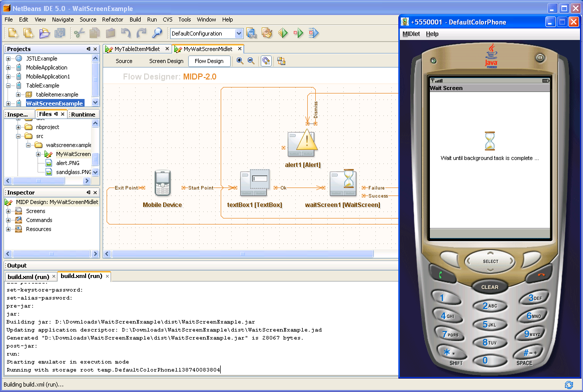Select the textBox1 TextBox node
583x392 pixels.
tap(255, 183)
